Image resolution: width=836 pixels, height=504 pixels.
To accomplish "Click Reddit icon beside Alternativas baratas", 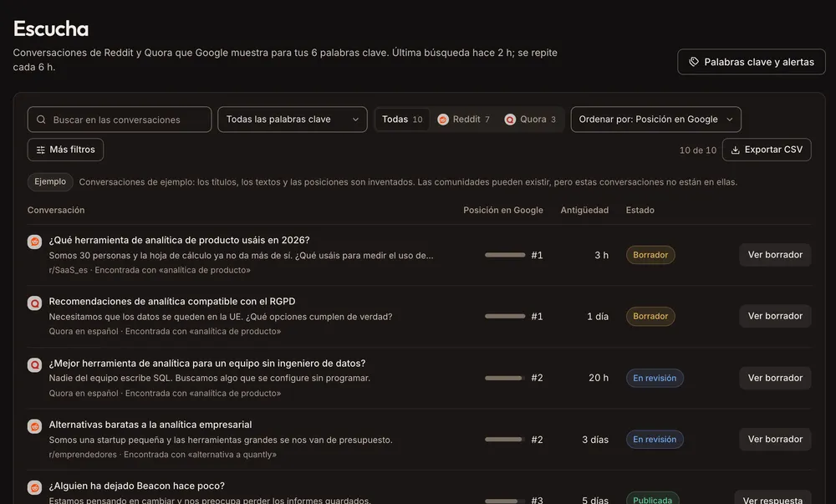I will 34,426.
